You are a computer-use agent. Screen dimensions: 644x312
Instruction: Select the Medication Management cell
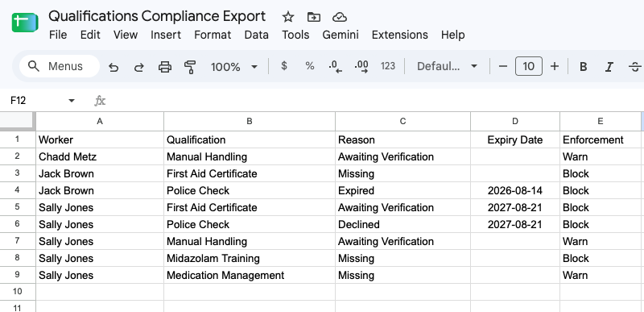[250, 275]
